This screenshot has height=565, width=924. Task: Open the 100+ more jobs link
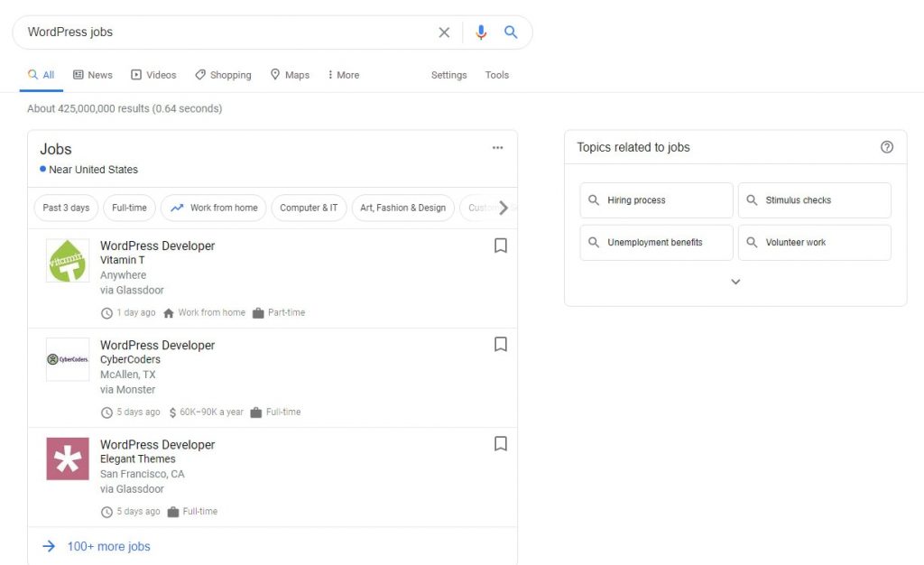tap(109, 546)
